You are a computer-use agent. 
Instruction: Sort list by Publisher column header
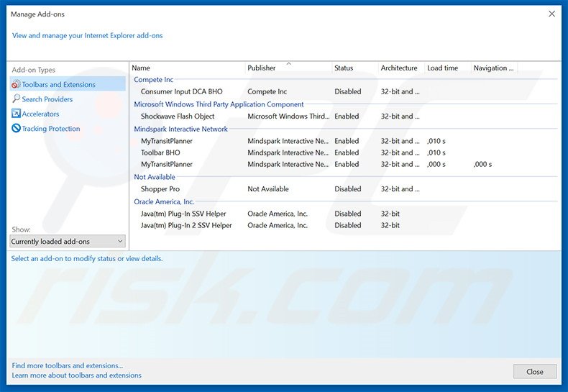click(262, 68)
